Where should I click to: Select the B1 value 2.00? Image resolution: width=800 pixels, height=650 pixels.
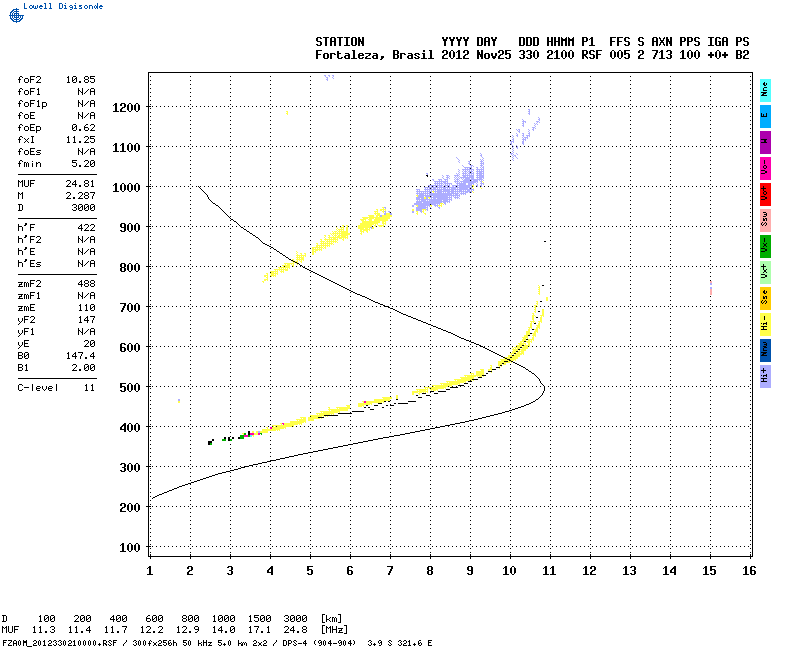[x=83, y=368]
